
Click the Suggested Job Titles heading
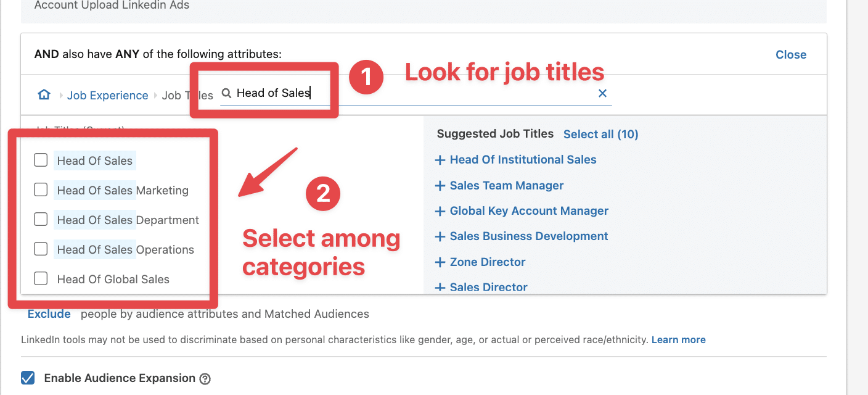coord(496,133)
